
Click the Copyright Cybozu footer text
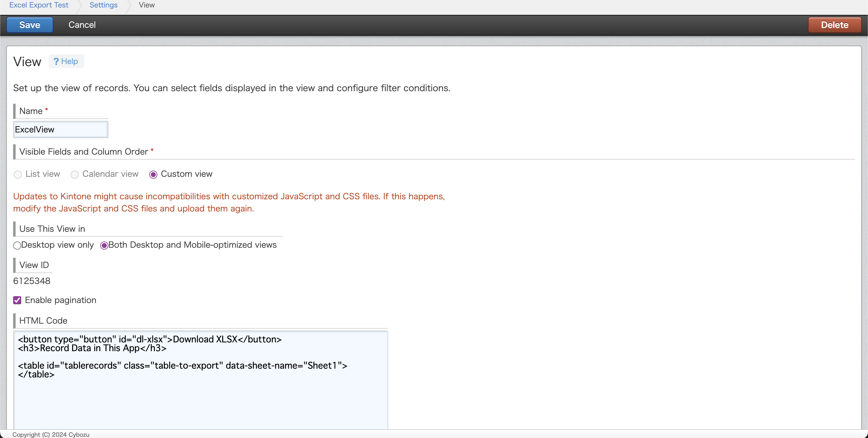[51, 435]
